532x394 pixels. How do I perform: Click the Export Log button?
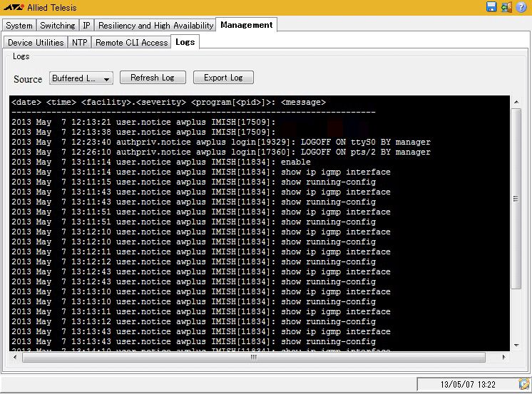(223, 78)
